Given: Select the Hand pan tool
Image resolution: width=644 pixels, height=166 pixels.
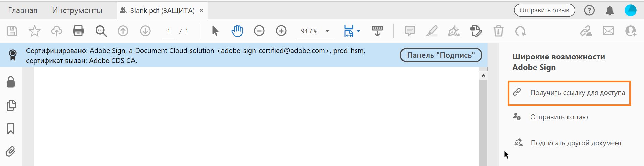Looking at the screenshot, I should tap(237, 31).
